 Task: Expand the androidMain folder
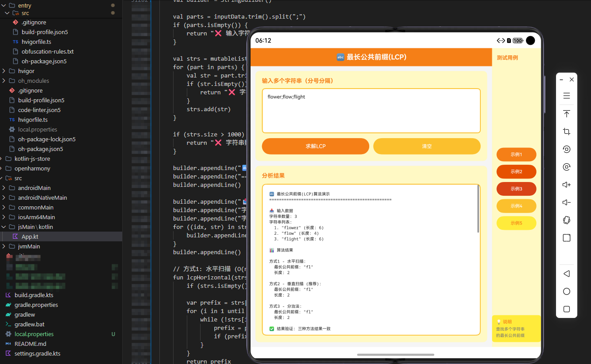click(4, 188)
